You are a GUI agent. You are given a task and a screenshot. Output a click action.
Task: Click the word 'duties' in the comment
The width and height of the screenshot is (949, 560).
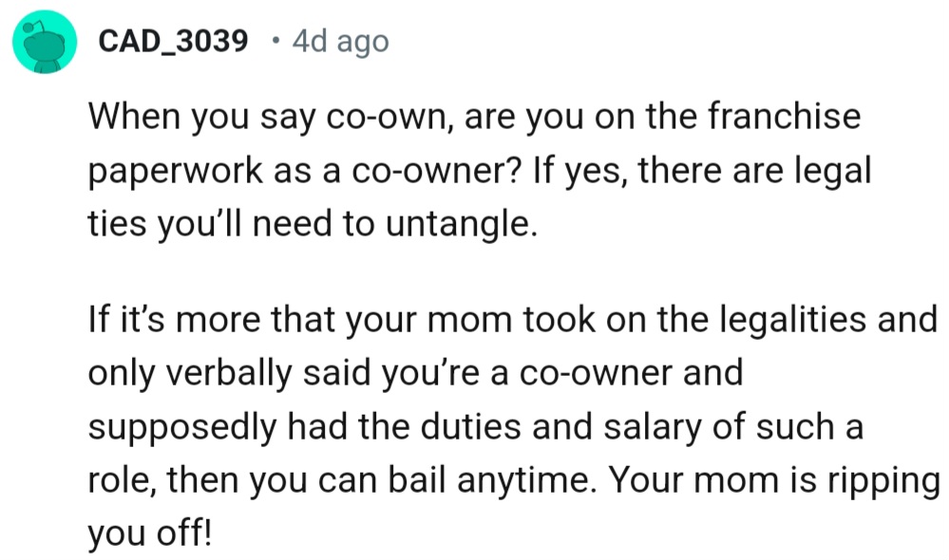pyautogui.click(x=470, y=426)
